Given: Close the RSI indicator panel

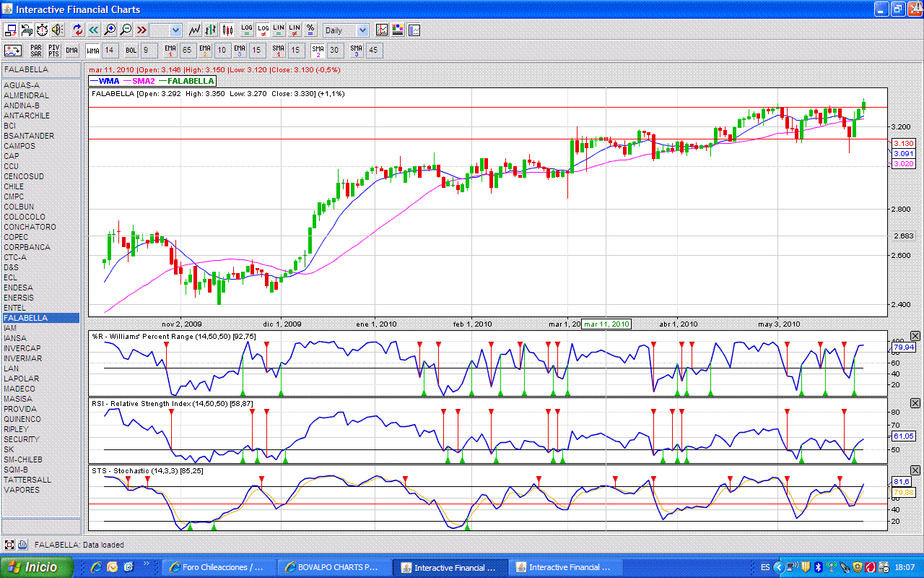Looking at the screenshot, I should point(915,403).
